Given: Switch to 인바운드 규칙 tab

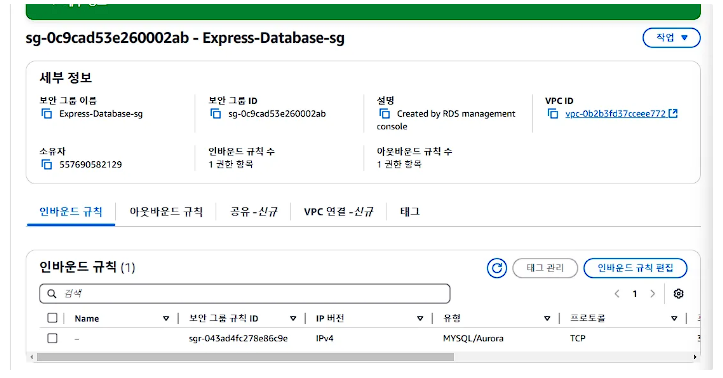Looking at the screenshot, I should 71,212.
